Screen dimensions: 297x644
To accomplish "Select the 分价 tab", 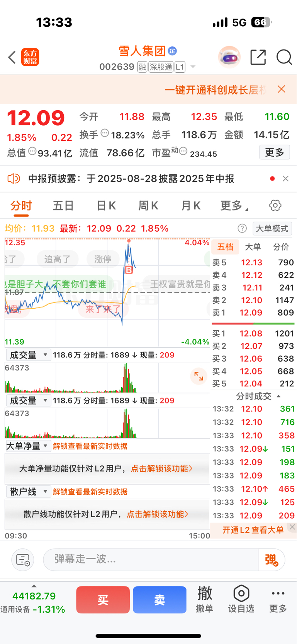I will (x=281, y=247).
